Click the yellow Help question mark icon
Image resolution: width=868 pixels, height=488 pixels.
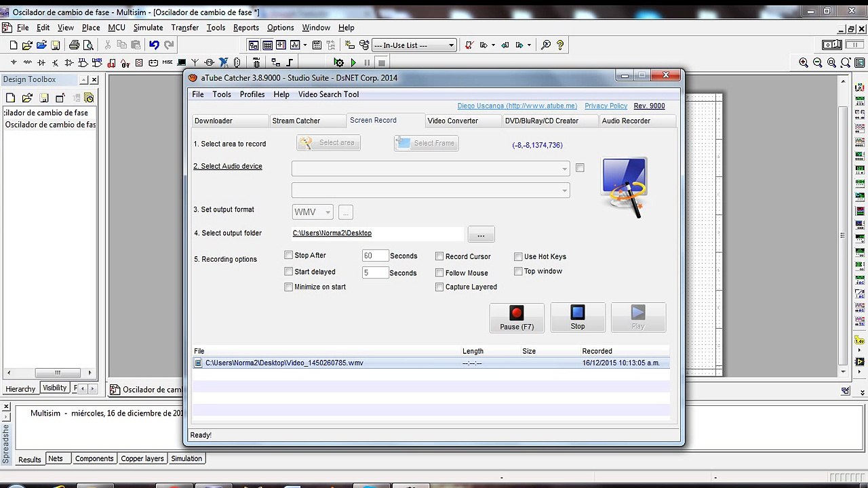pos(560,45)
